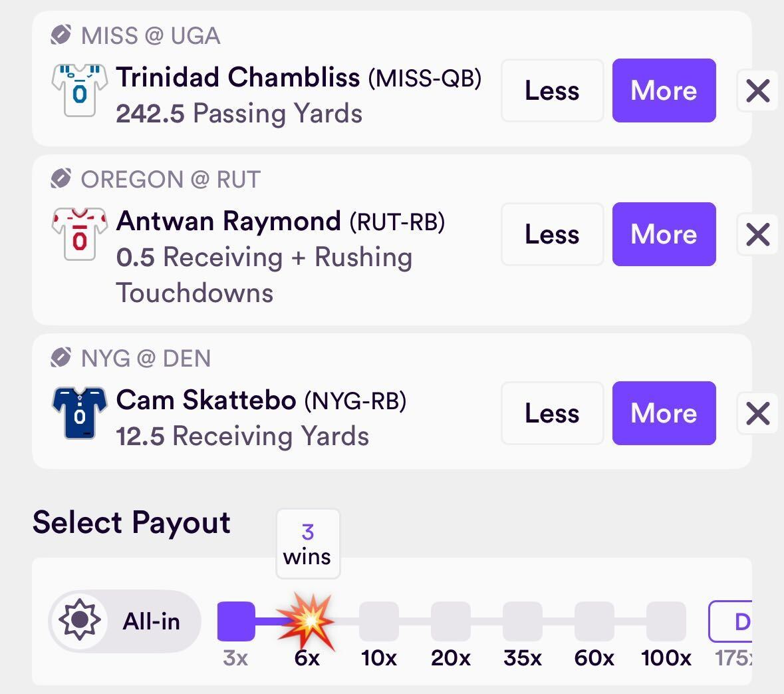The width and height of the screenshot is (784, 694).
Task: Click football icon beside OREGON @ RUT
Action: click(61, 179)
